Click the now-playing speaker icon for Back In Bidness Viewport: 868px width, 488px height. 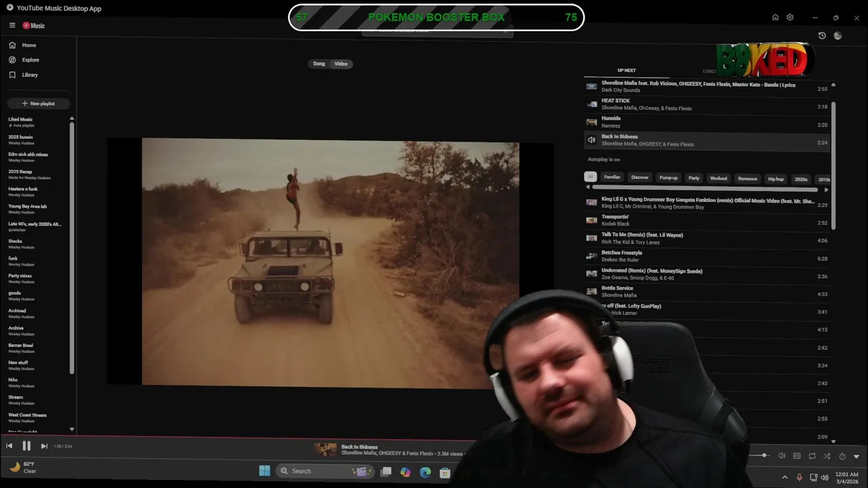click(591, 140)
